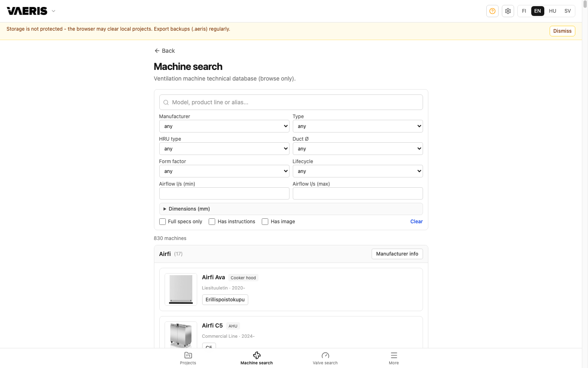
Task: Click the Airfi C5 title
Action: coord(212,325)
